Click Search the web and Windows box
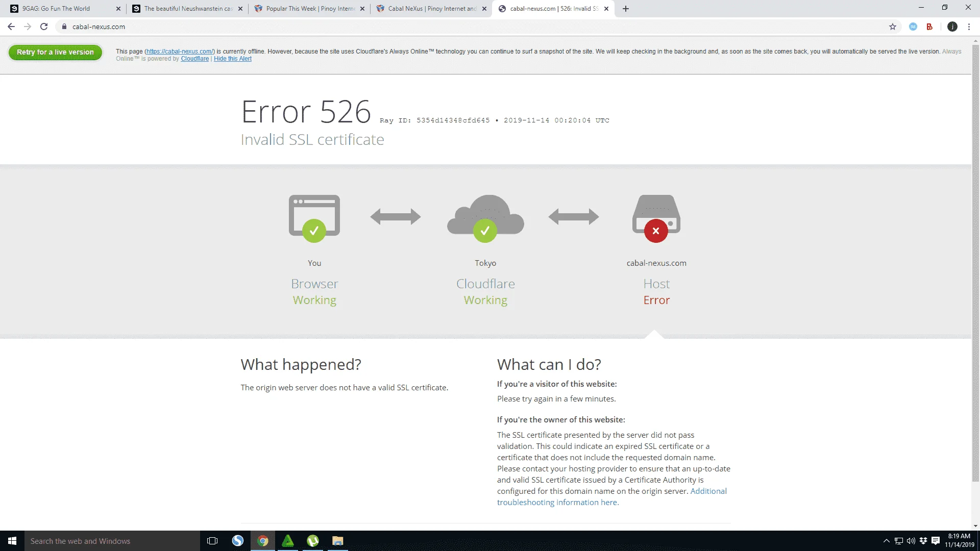Viewport: 980px width, 551px height. coord(112,541)
